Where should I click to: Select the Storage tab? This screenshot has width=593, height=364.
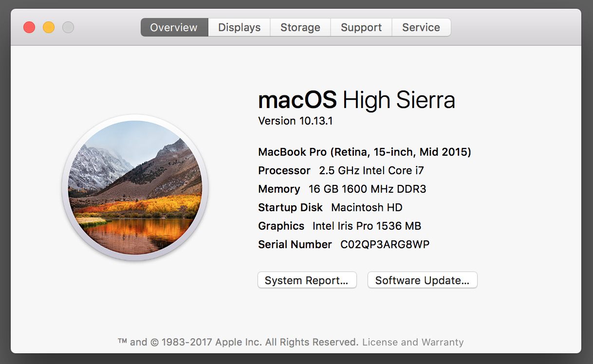tap(300, 28)
